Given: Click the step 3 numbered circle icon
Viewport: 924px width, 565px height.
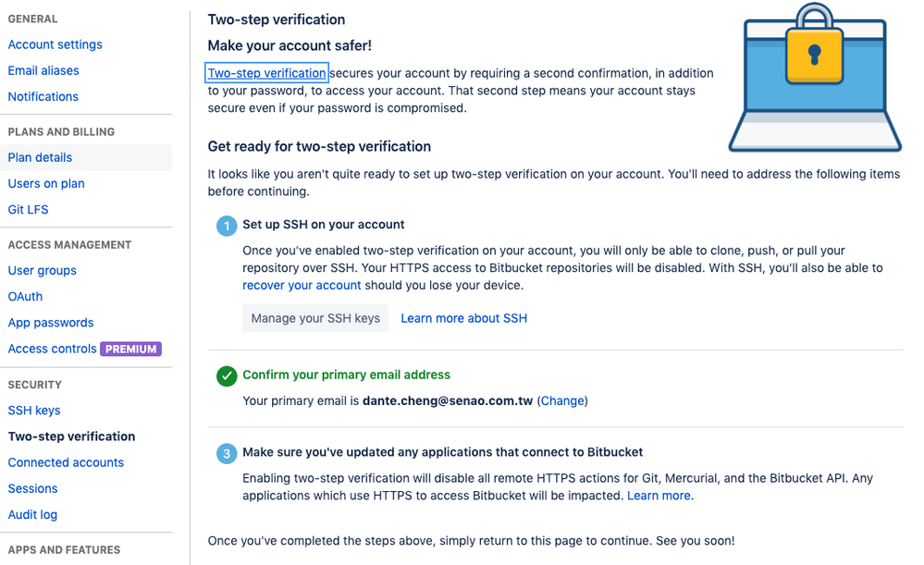Looking at the screenshot, I should (227, 454).
